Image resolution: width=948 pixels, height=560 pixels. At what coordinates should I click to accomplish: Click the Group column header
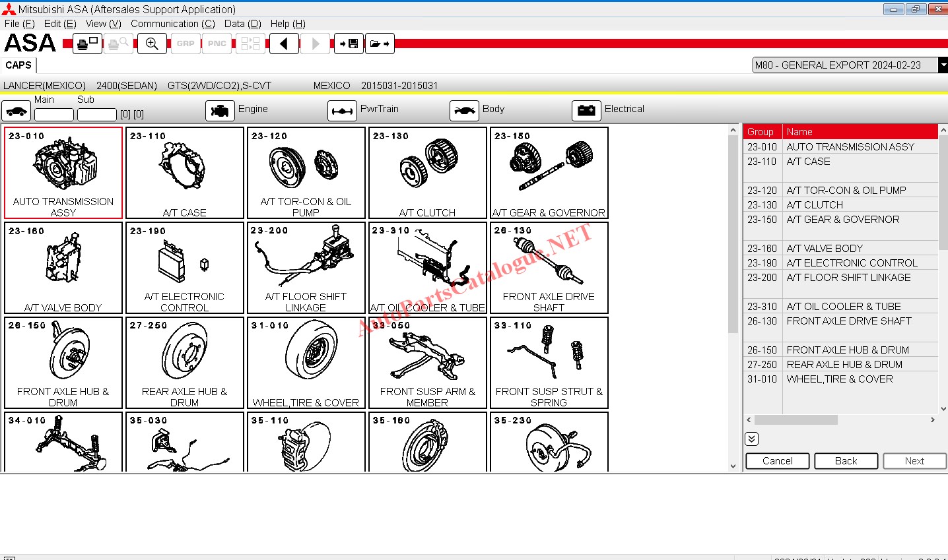pyautogui.click(x=763, y=132)
